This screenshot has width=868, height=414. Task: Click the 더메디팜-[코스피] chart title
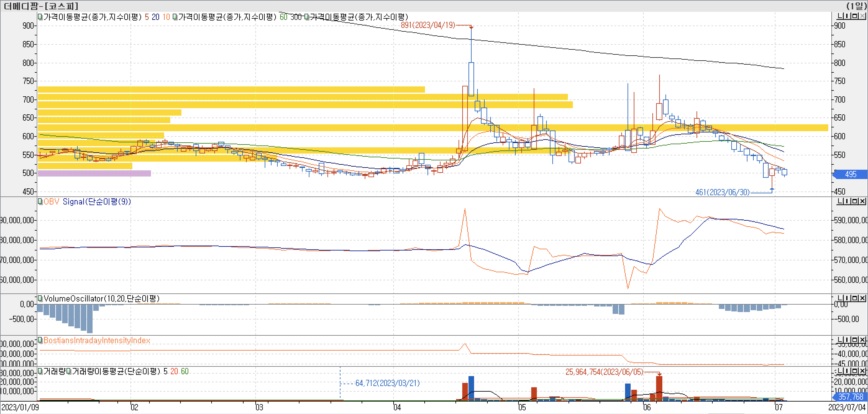tap(41, 6)
